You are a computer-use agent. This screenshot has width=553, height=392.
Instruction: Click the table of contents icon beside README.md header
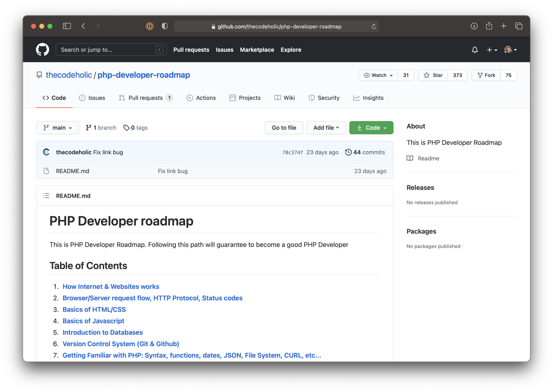[x=46, y=196]
